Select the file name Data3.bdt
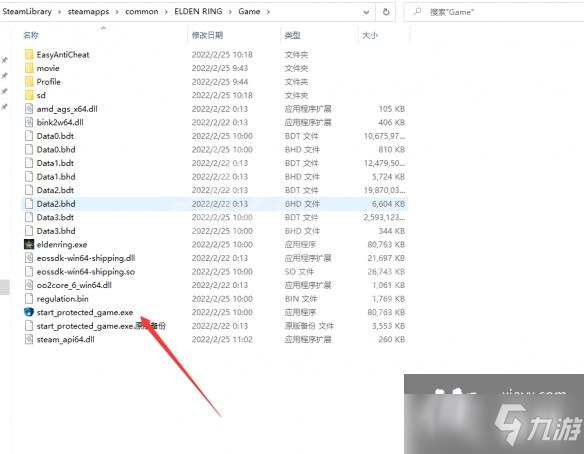The height and width of the screenshot is (454, 584). 55,217
